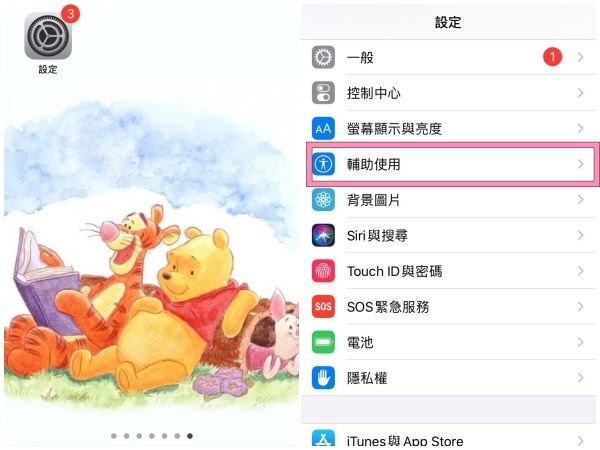Viewport: 600px width, 450px height.
Task: Tap the last home screen page dot
Action: [190, 436]
